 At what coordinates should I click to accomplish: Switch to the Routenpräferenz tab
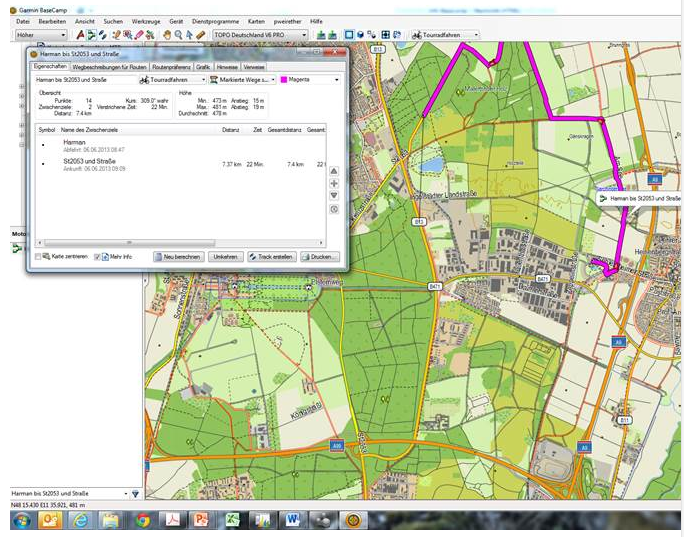[x=171, y=66]
